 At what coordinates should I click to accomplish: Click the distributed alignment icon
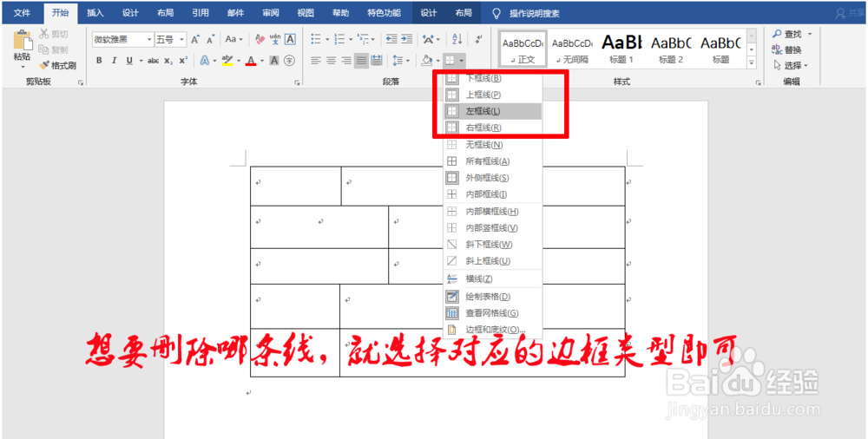click(377, 61)
